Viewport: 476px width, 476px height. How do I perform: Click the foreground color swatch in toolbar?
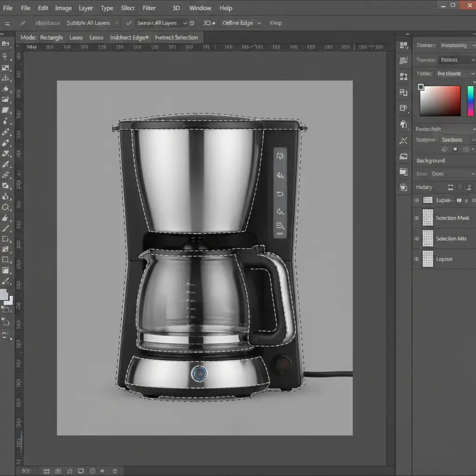[x=4, y=294]
